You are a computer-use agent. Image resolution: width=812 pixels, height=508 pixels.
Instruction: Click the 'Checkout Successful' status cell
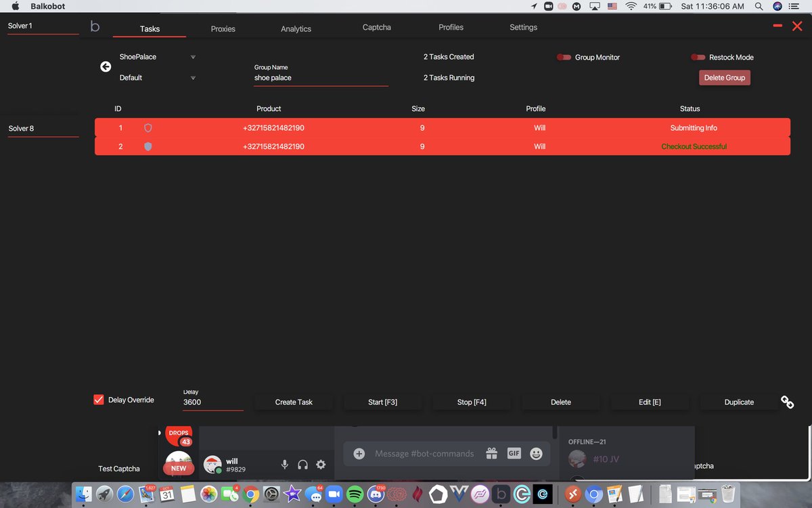pyautogui.click(x=694, y=146)
